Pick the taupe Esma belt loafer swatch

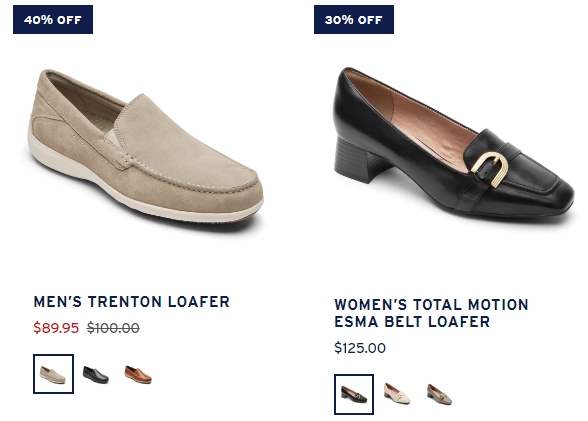pos(439,394)
